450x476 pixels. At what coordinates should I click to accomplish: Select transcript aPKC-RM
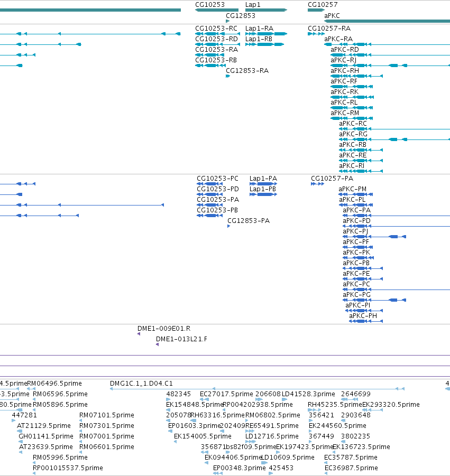point(345,113)
